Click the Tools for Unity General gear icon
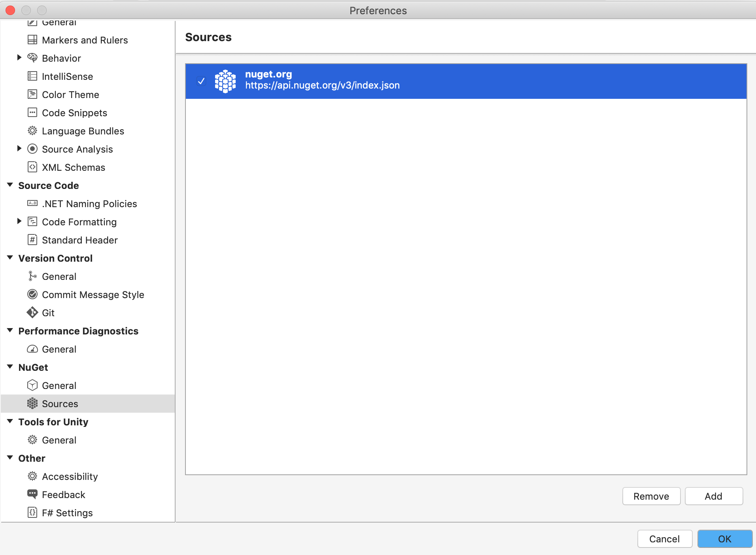Screen dimensions: 756x555 (x=32, y=440)
